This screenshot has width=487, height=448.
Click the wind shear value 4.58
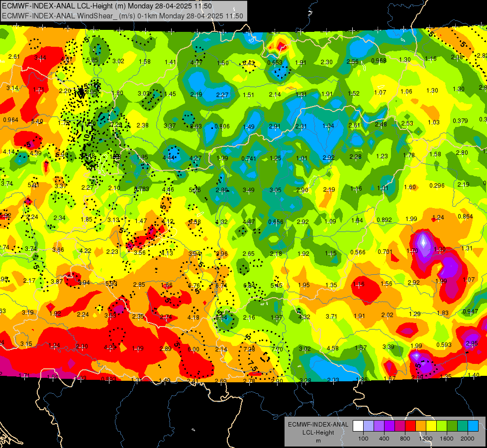coord(333,348)
